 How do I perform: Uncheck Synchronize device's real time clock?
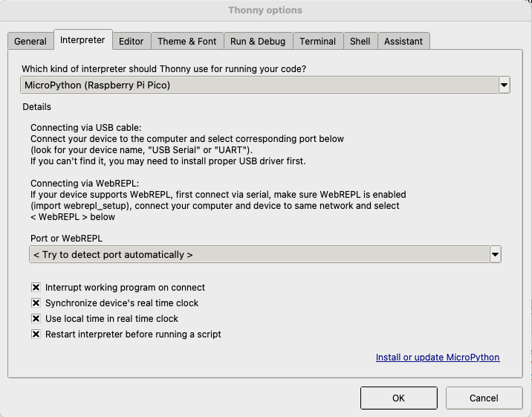[36, 303]
